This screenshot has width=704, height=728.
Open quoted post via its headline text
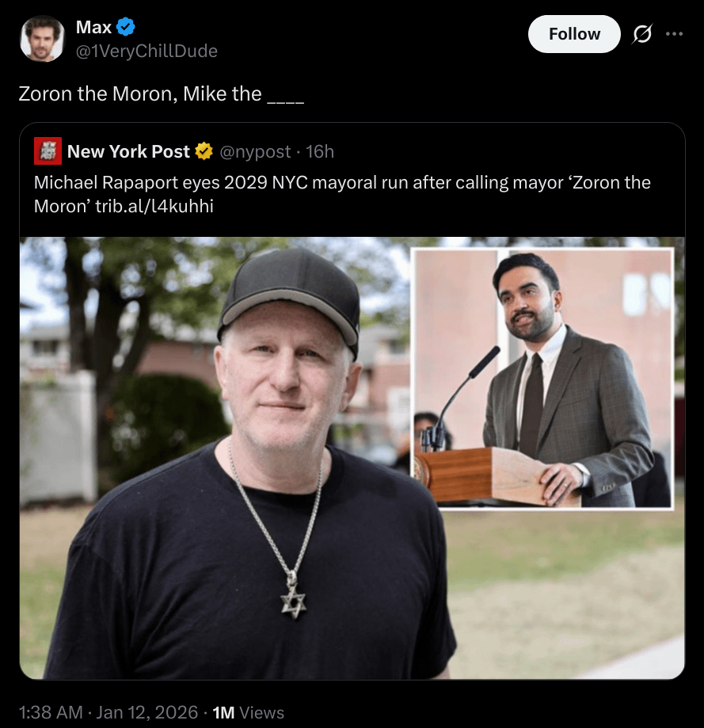342,183
